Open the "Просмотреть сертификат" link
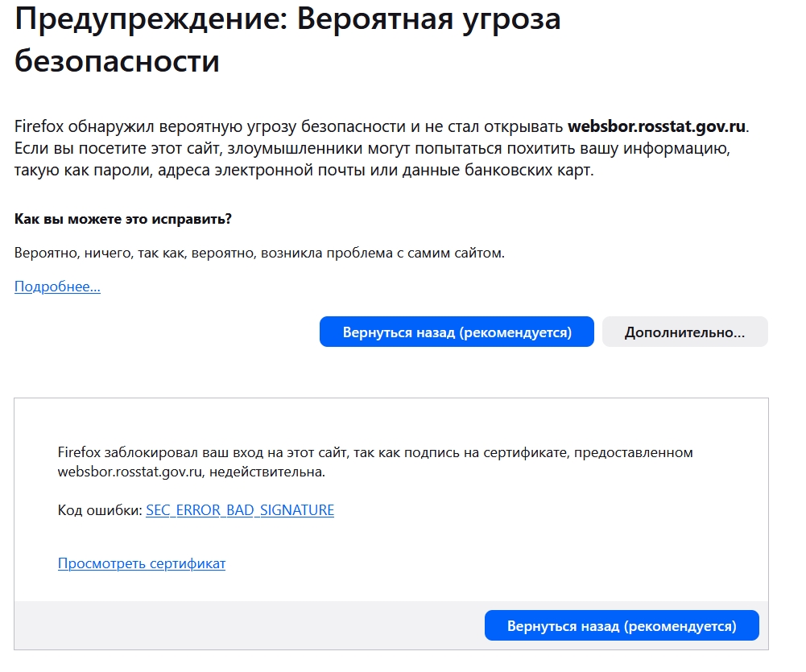This screenshot has width=806, height=672. pyautogui.click(x=142, y=563)
